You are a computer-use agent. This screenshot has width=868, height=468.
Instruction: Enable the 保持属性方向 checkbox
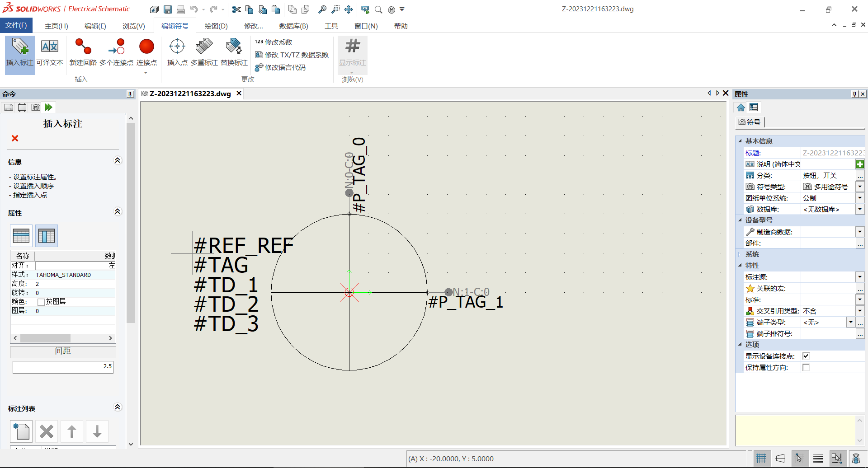[806, 367]
